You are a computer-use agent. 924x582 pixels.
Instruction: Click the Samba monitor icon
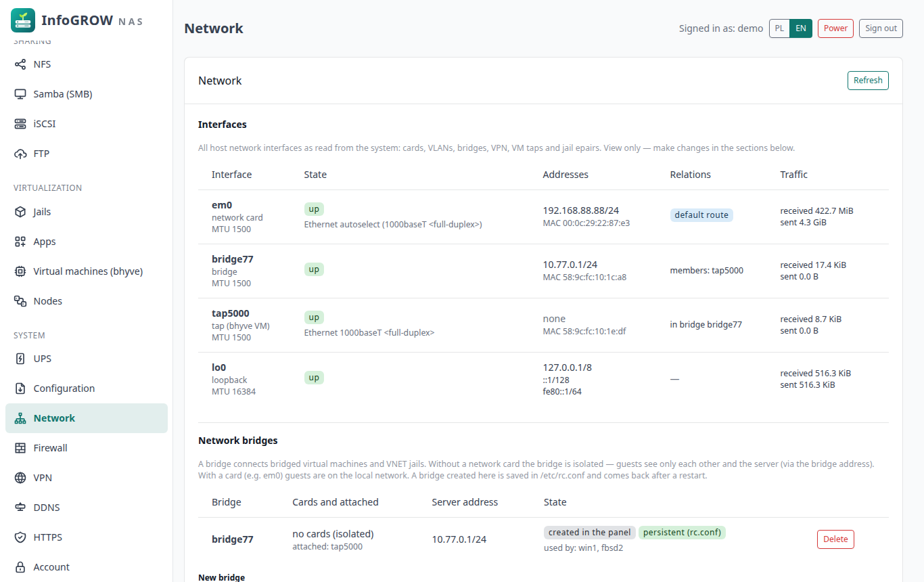click(20, 94)
